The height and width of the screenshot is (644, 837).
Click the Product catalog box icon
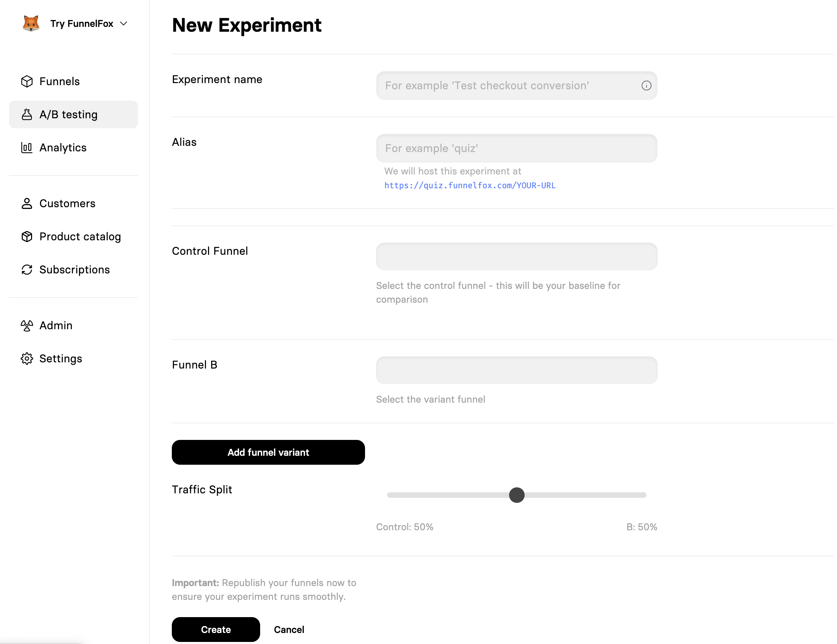click(x=27, y=237)
